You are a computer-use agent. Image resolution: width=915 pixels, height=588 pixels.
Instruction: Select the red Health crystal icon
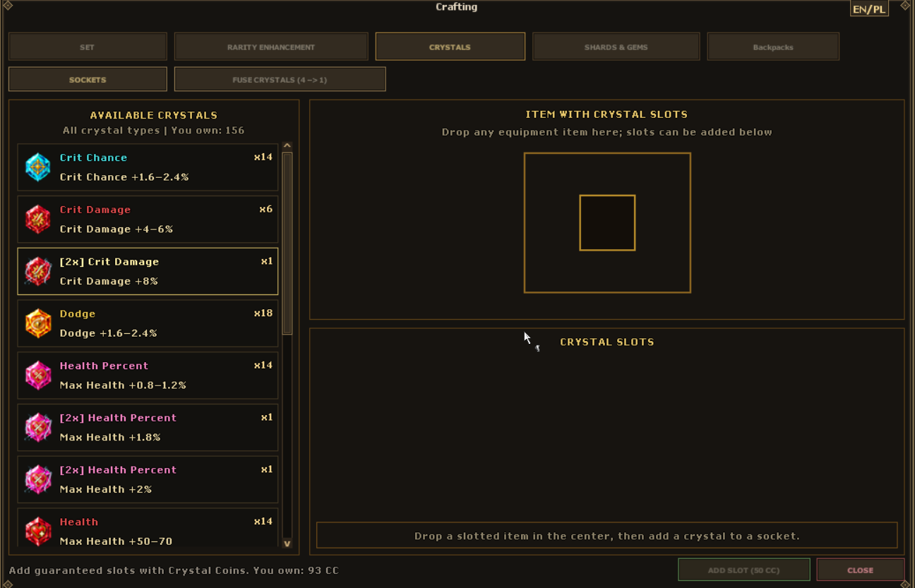point(38,532)
